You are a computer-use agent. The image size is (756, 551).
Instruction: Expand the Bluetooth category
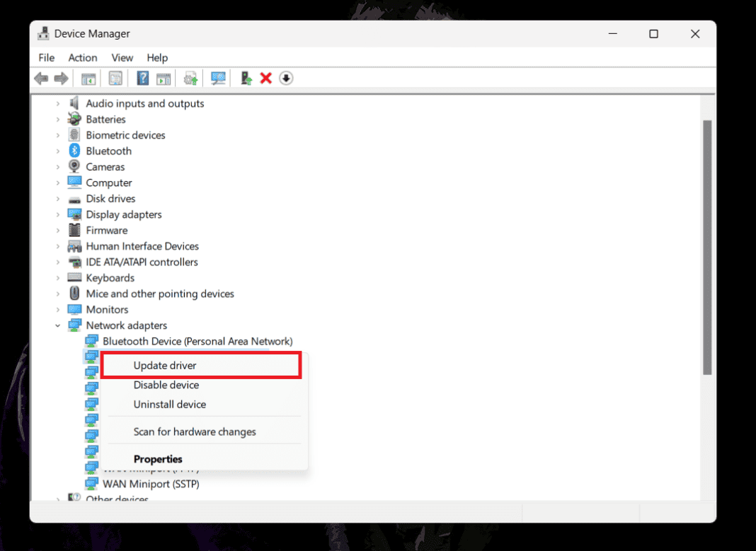(x=58, y=151)
